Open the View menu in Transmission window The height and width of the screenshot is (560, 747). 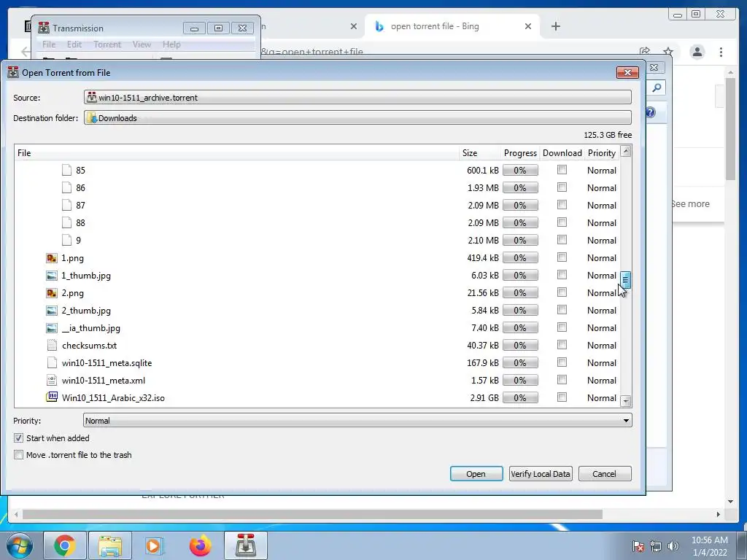[x=142, y=44]
